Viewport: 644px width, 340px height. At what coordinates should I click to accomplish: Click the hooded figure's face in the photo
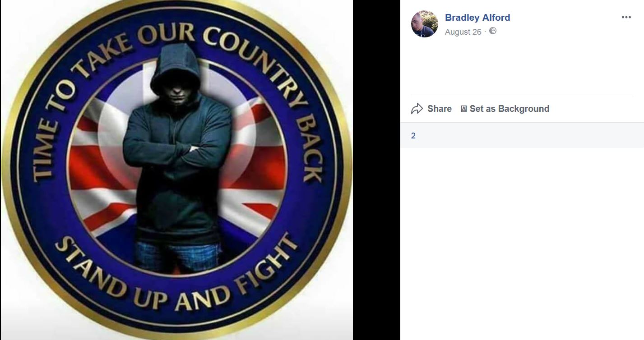[173, 84]
